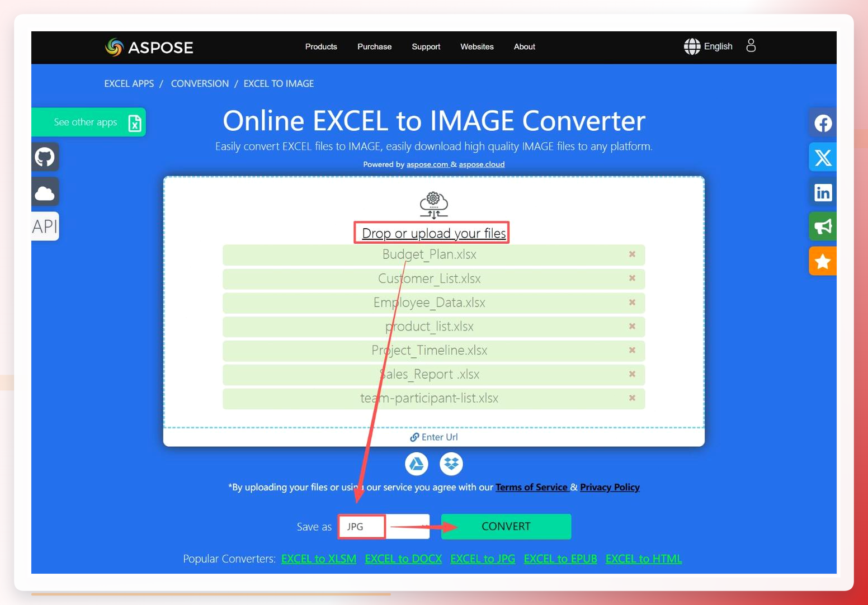
Task: Click the Online EXCEL to IMAGE Converter heading
Action: tap(434, 121)
